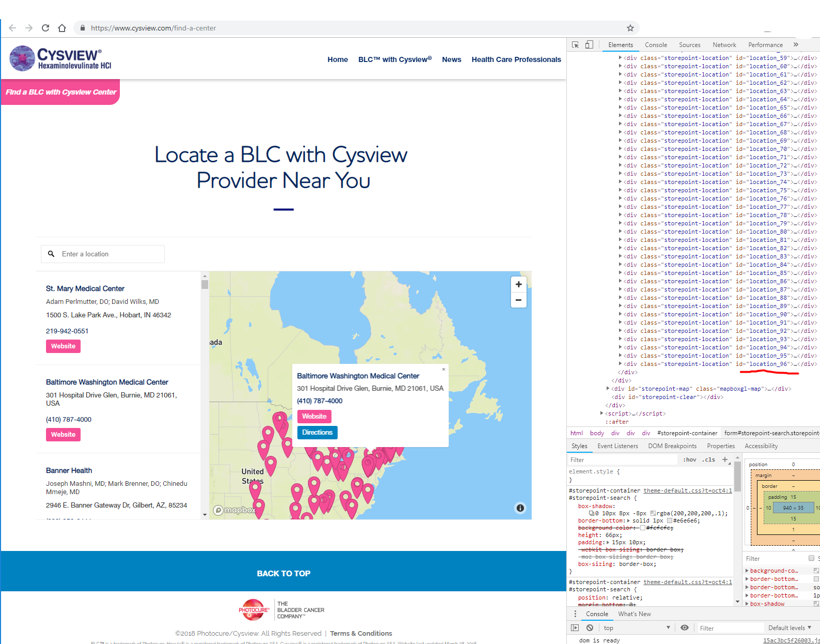Click the #fcfcfc background-color swatch

coord(643,528)
